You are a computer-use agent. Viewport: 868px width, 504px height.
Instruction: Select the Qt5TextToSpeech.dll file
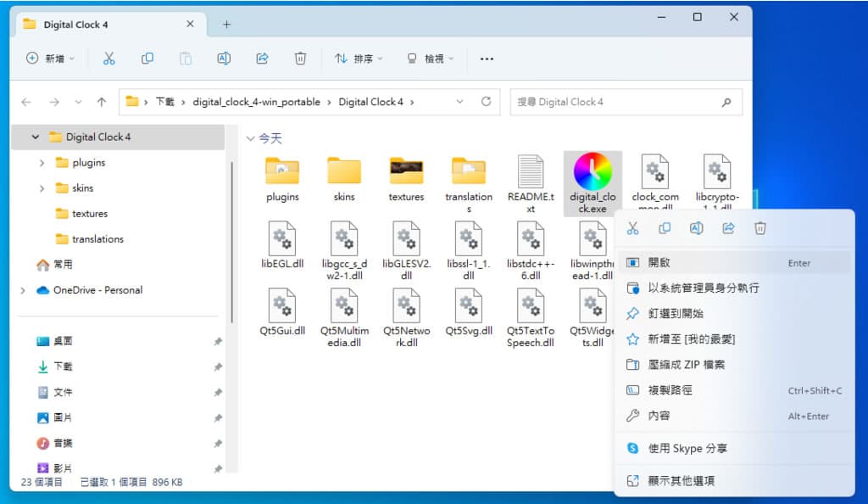[531, 318]
